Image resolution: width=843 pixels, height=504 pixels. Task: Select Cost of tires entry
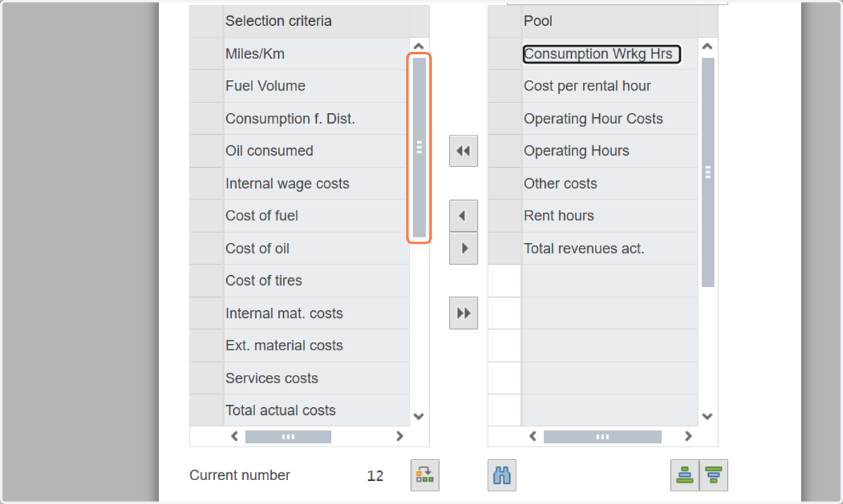tap(316, 281)
